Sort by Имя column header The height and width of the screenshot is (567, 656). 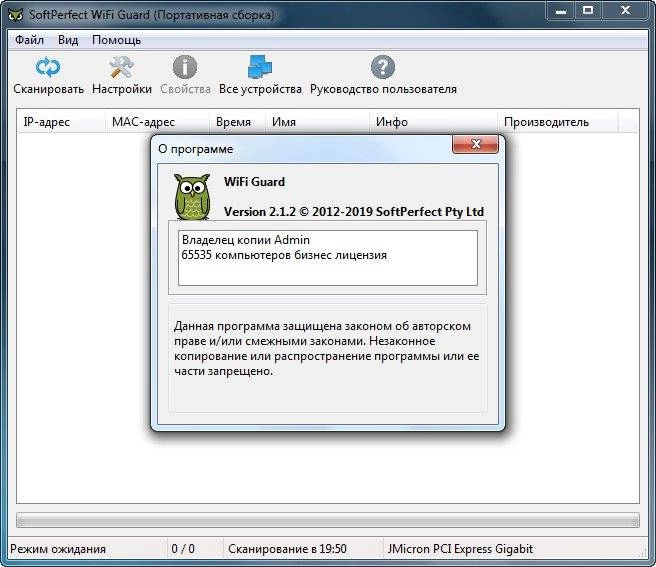pyautogui.click(x=318, y=122)
